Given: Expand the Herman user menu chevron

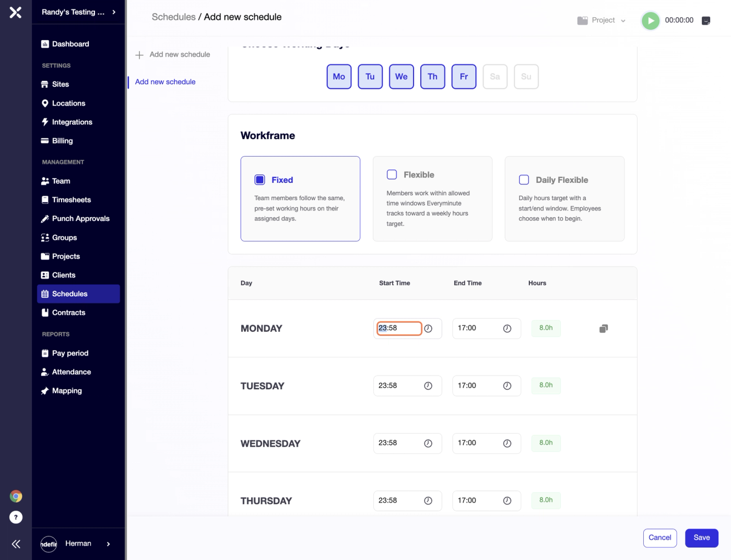Looking at the screenshot, I should (108, 544).
